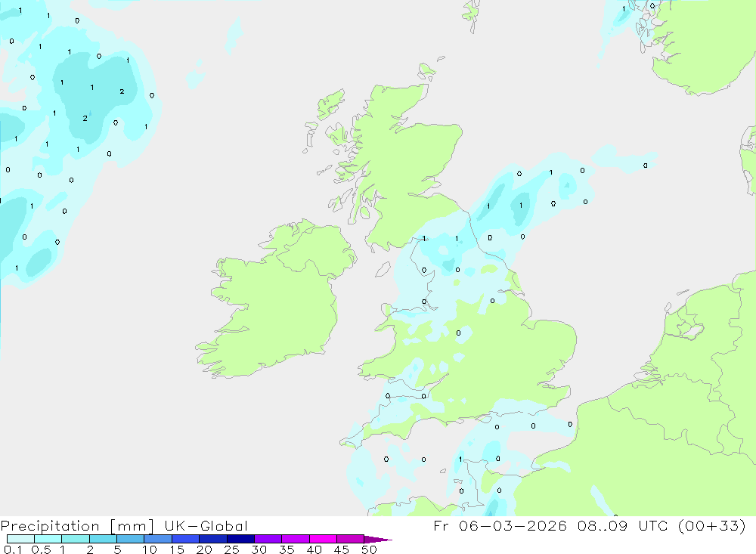
Task: Click the date text 'Fr 06-03-2026'
Action: 500,525
